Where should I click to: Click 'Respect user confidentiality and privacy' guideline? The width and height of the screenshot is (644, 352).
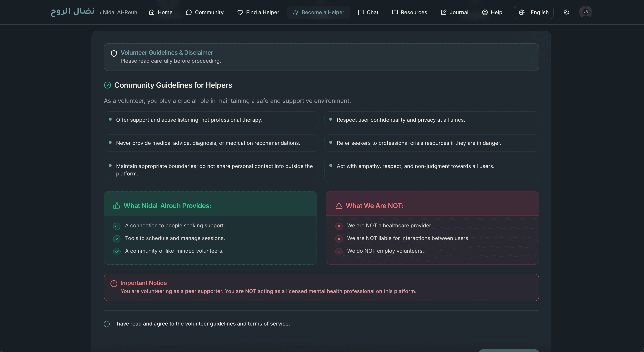coord(432,120)
